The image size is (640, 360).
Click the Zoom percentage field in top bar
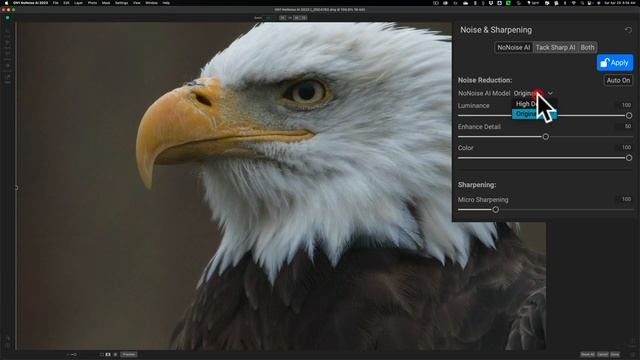(269, 18)
